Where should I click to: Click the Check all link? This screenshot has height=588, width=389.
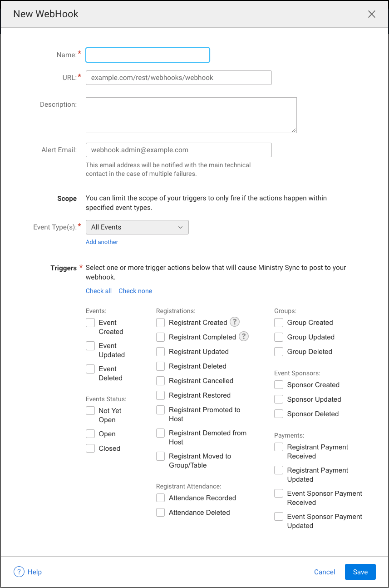point(98,291)
